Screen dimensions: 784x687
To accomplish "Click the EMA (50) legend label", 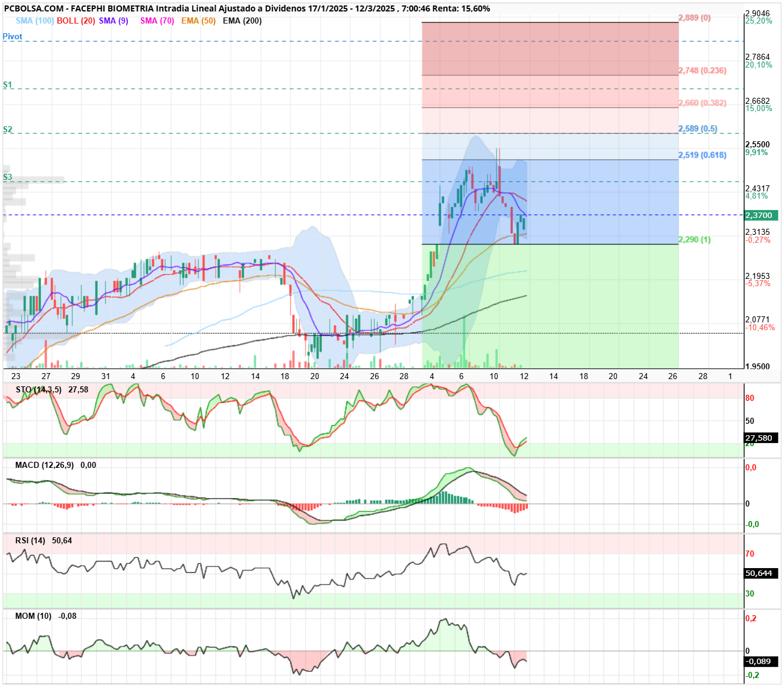I will 198,21.
